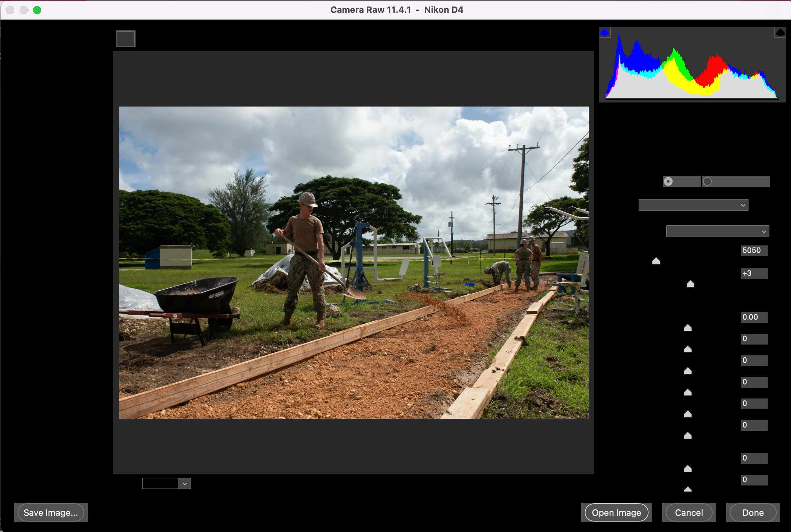Click the slider handle beneath the 0.00 value
This screenshot has height=532, width=791.
[x=688, y=328]
